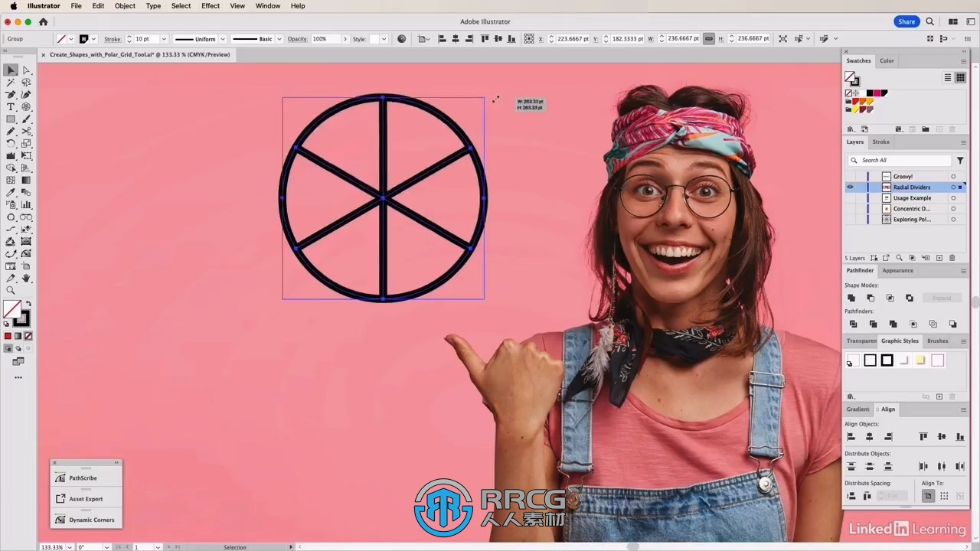Screen dimensions: 980x551
Task: Delete selection in Layers panel trash icon
Action: [x=952, y=258]
